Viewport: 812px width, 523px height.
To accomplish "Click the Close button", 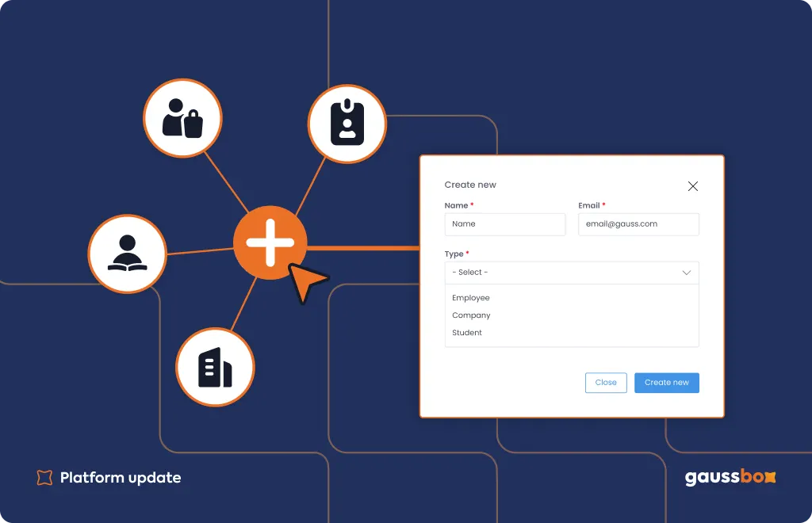I will (x=606, y=383).
